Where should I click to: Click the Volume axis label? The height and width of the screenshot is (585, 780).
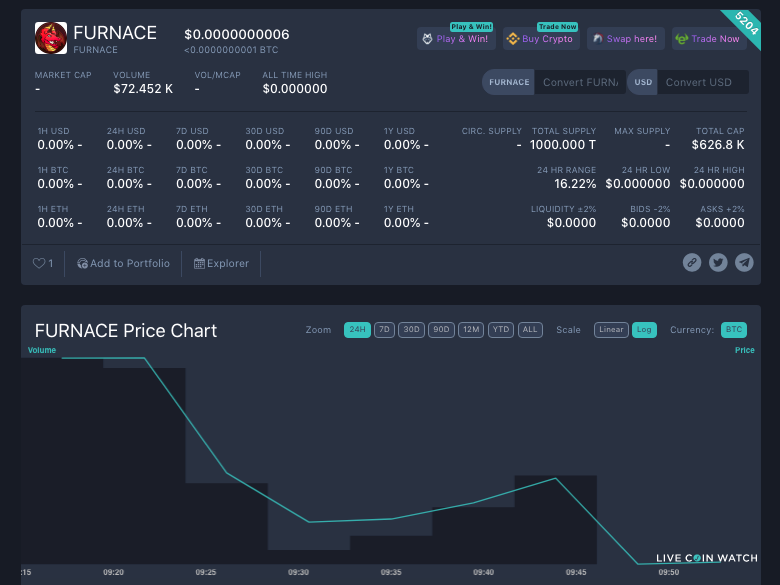[x=42, y=350]
